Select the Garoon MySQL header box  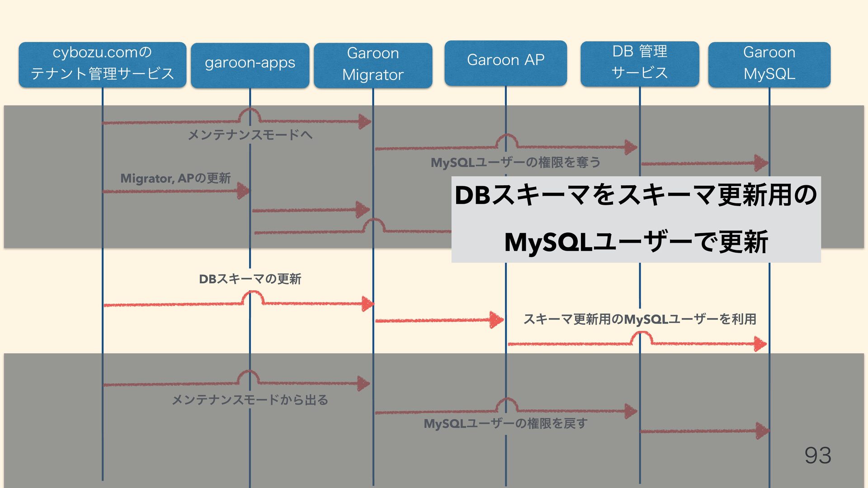(x=769, y=63)
